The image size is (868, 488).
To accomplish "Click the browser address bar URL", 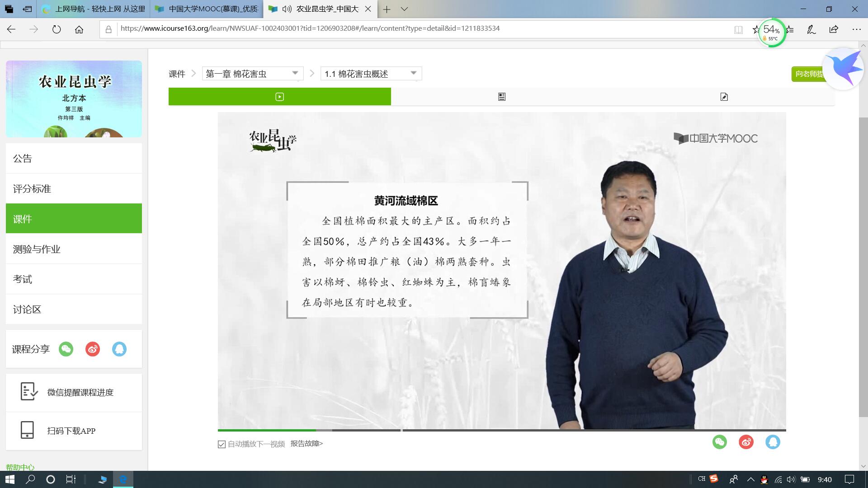I will [310, 28].
